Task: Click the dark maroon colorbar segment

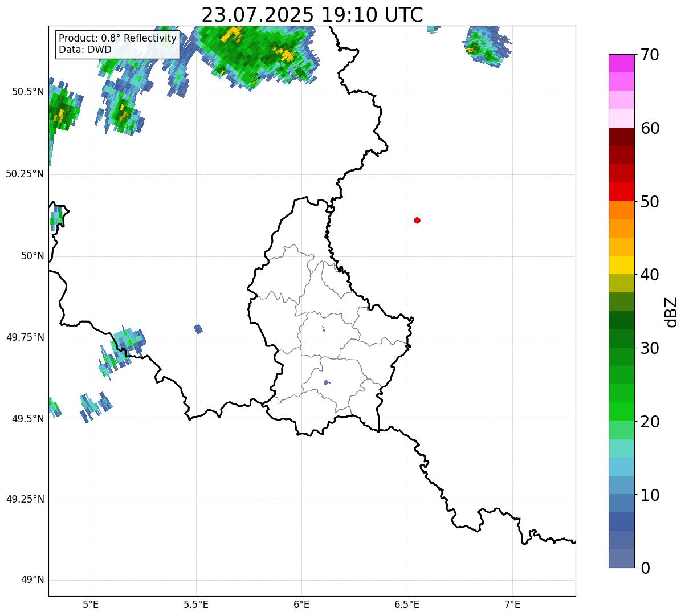Action: coord(621,137)
